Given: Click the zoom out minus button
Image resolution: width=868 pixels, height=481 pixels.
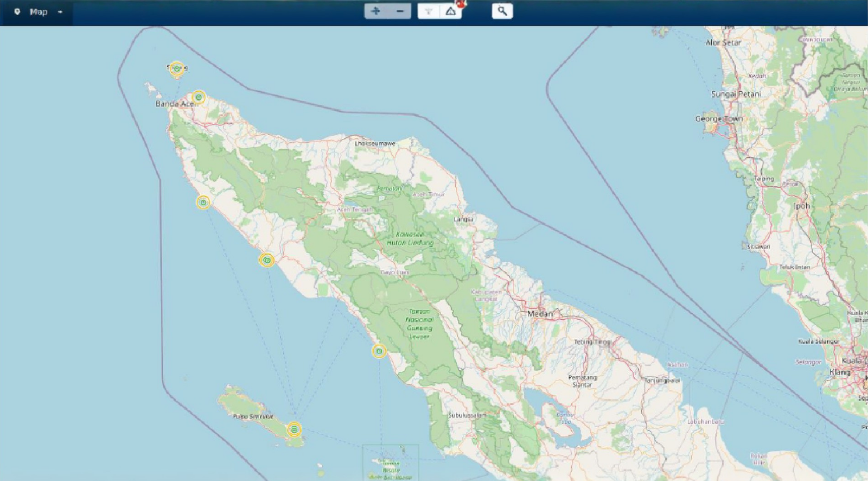Looking at the screenshot, I should (400, 11).
